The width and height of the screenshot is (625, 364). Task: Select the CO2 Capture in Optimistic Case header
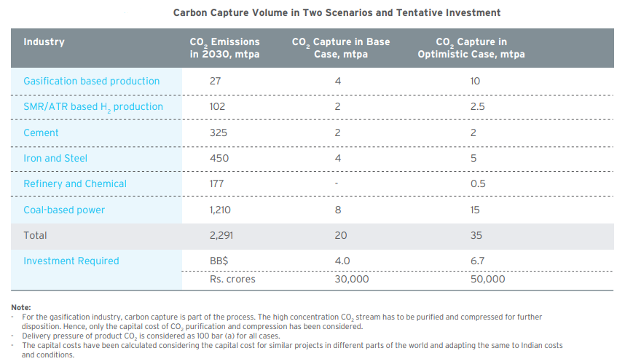471,48
